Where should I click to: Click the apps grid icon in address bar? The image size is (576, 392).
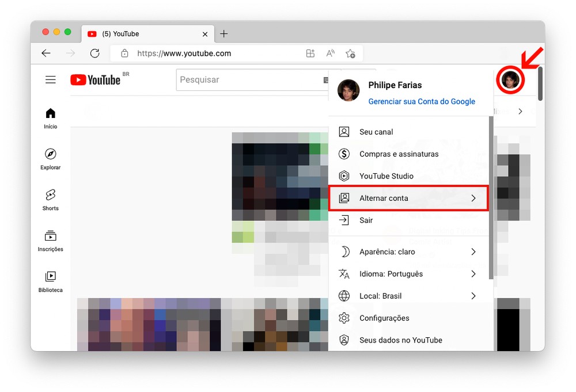pos(310,53)
